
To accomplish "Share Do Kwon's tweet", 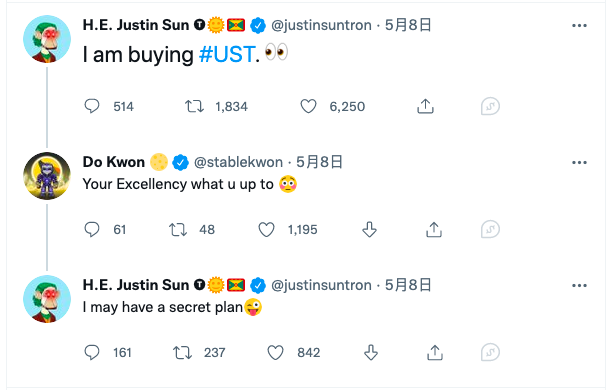I will tap(434, 229).
